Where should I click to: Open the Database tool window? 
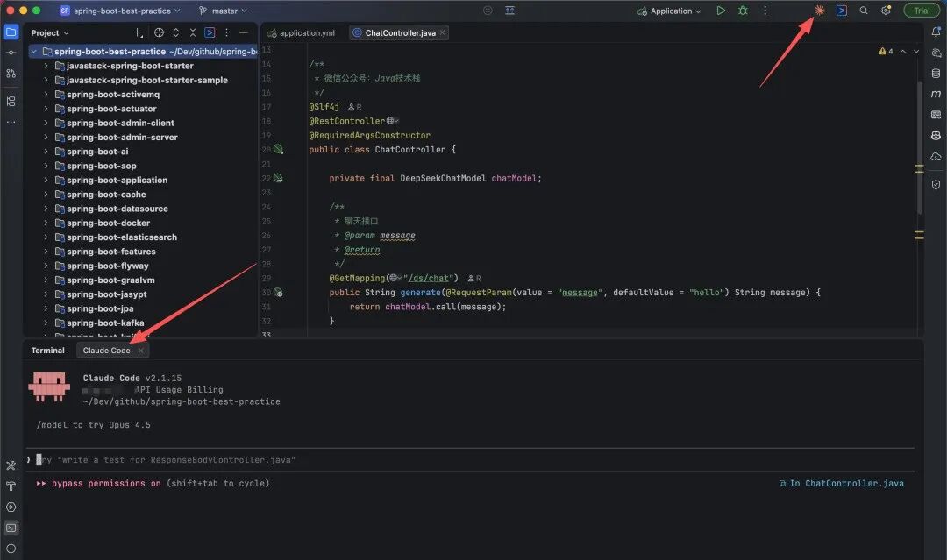click(936, 73)
